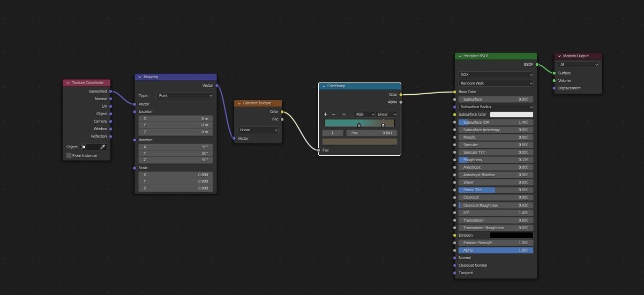
Task: Click the Mapping Vector output socket
Action: 217,85
